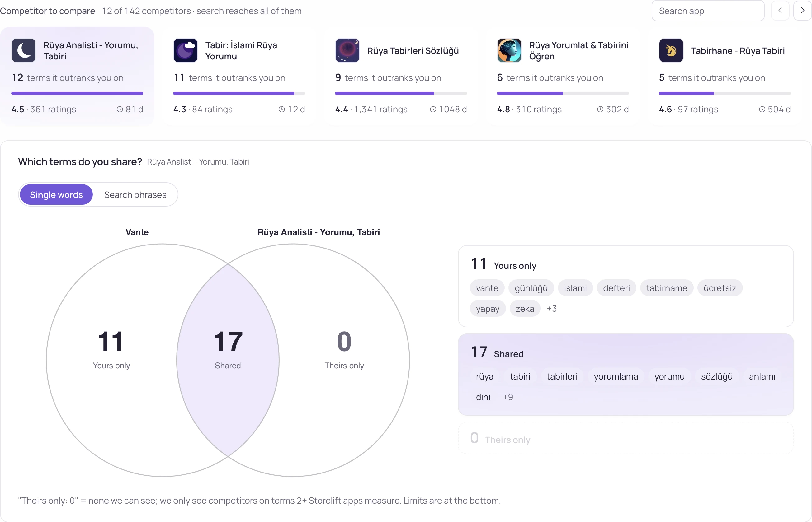Click the 'dini' shared term chip
This screenshot has width=812, height=522.
tap(483, 397)
